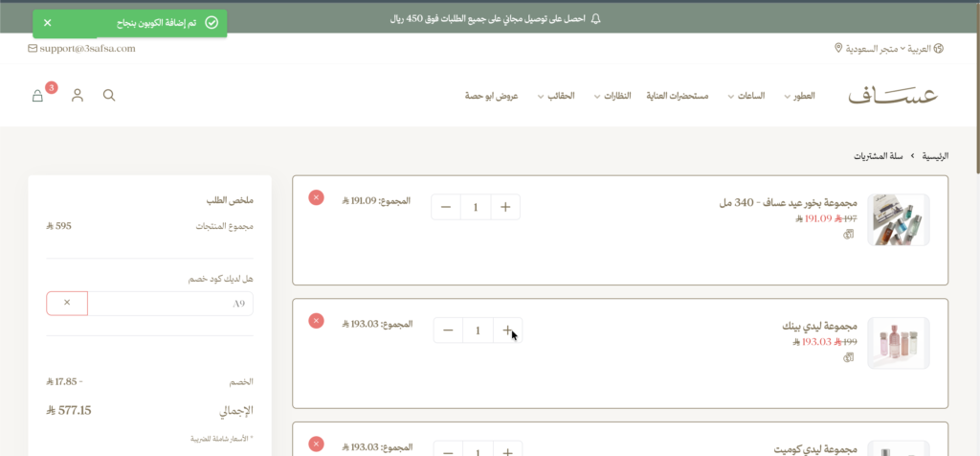Open عروض ابو حصة menu item

click(x=491, y=96)
